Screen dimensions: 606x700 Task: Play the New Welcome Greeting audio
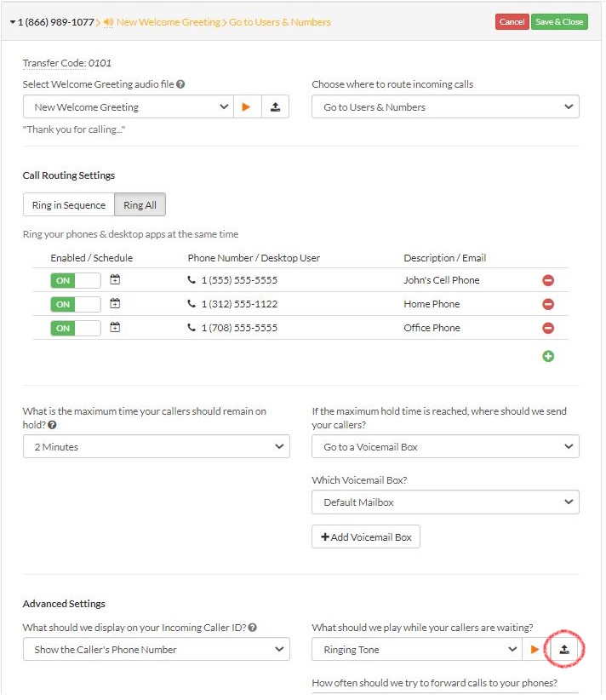coord(246,107)
